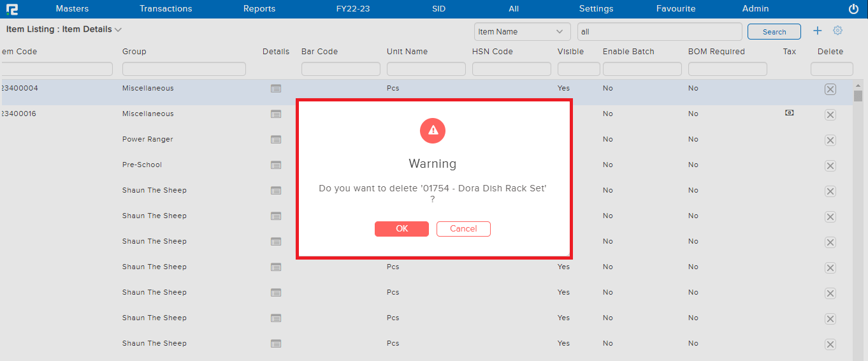Image resolution: width=868 pixels, height=361 pixels.
Task: Expand the Item Name search dropdown
Action: [522, 32]
